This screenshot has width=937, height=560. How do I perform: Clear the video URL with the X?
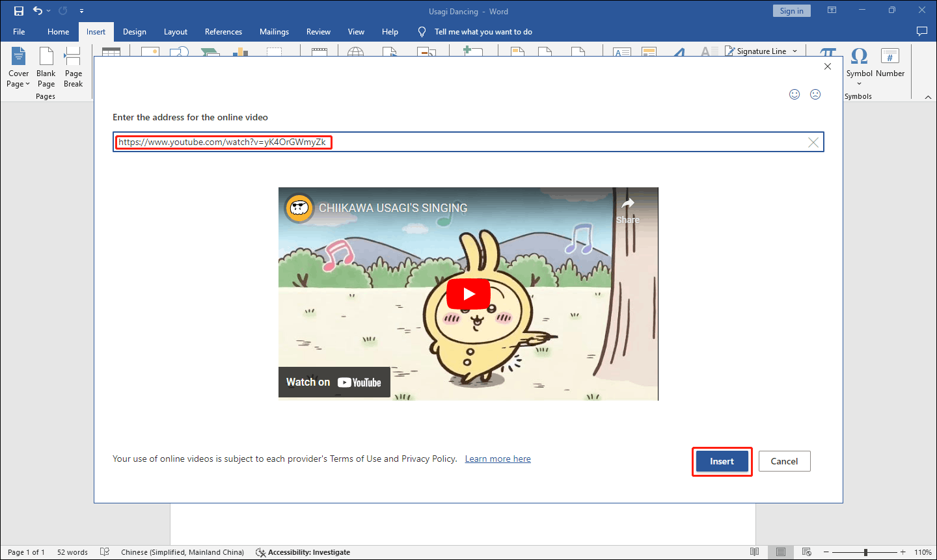tap(813, 142)
